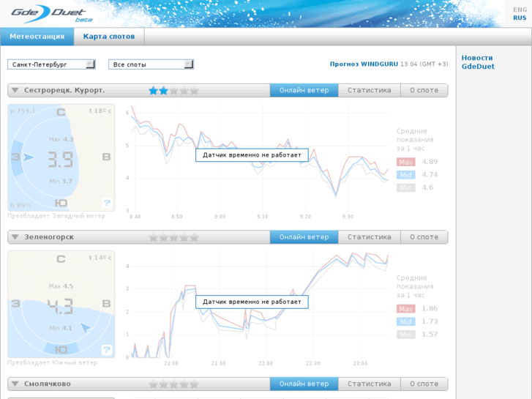The height and width of the screenshot is (399, 532).
Task: Rate Зеленогорск spot three stars
Action: tap(173, 237)
